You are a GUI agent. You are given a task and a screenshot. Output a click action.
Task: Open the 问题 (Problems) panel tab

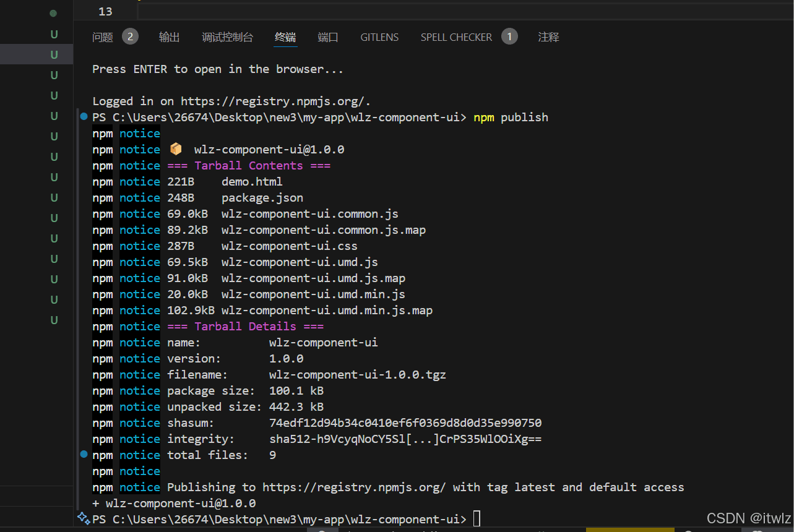[x=103, y=37]
